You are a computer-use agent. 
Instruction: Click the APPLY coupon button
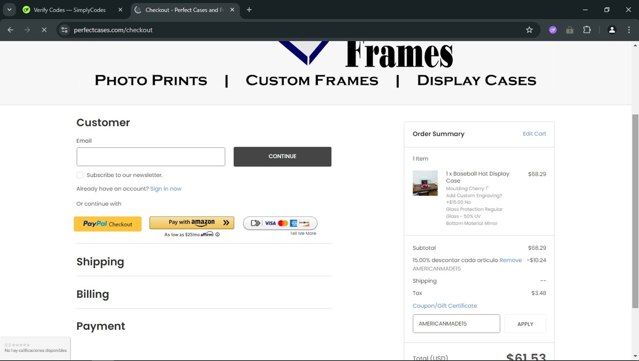(x=525, y=324)
